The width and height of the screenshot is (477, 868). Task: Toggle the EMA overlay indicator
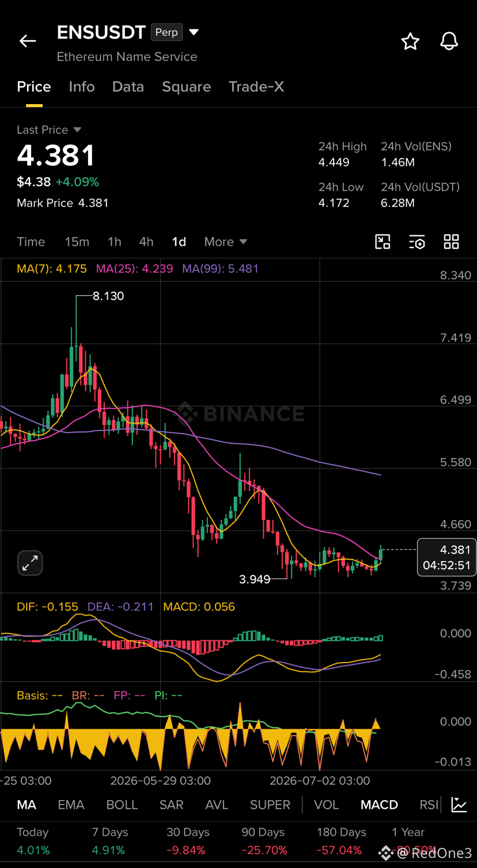pos(71,805)
